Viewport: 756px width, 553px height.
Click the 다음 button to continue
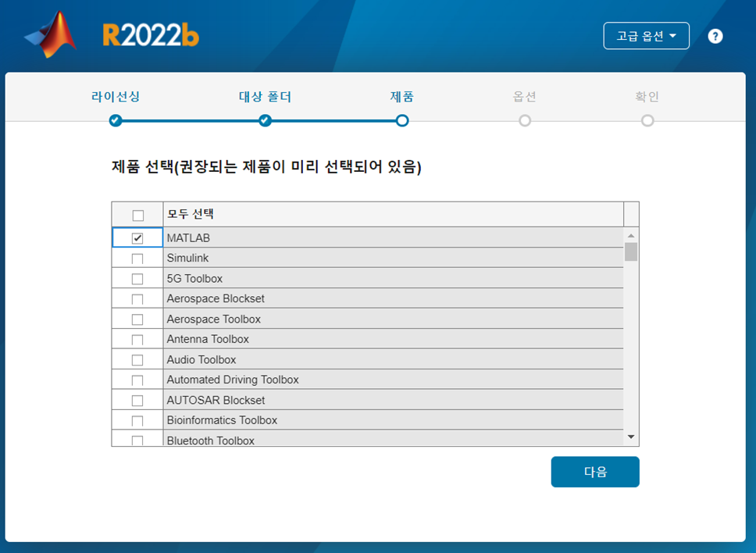click(595, 472)
